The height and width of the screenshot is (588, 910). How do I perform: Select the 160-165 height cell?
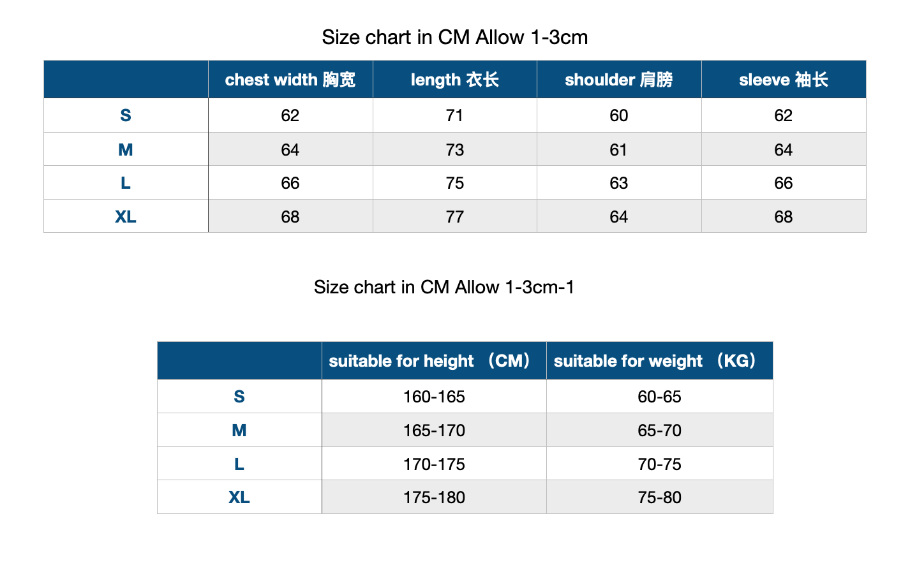[434, 397]
